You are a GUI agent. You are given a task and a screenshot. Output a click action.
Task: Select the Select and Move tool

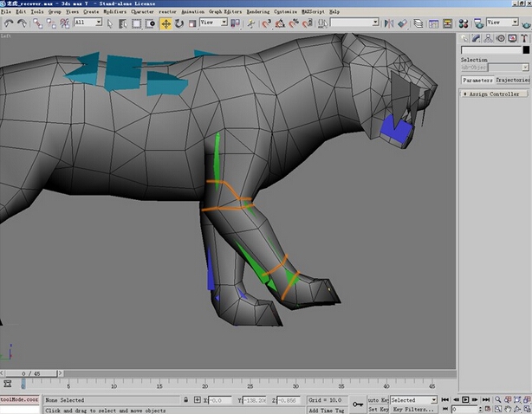165,23
